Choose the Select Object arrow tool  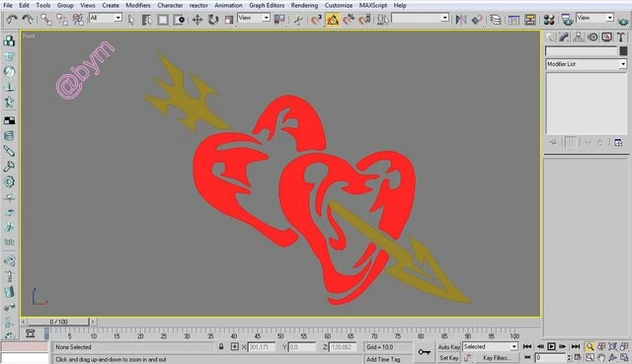pos(131,20)
